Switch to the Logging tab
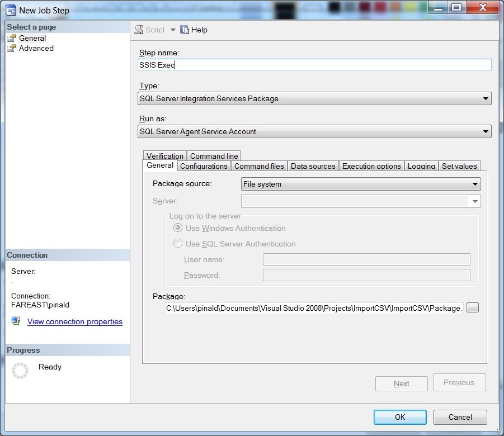This screenshot has height=436, width=504. point(421,166)
